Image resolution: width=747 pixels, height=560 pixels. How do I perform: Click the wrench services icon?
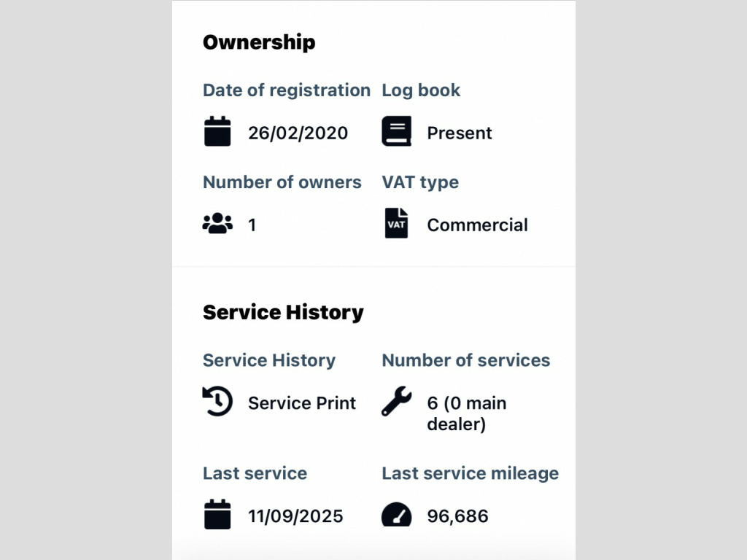tap(397, 402)
